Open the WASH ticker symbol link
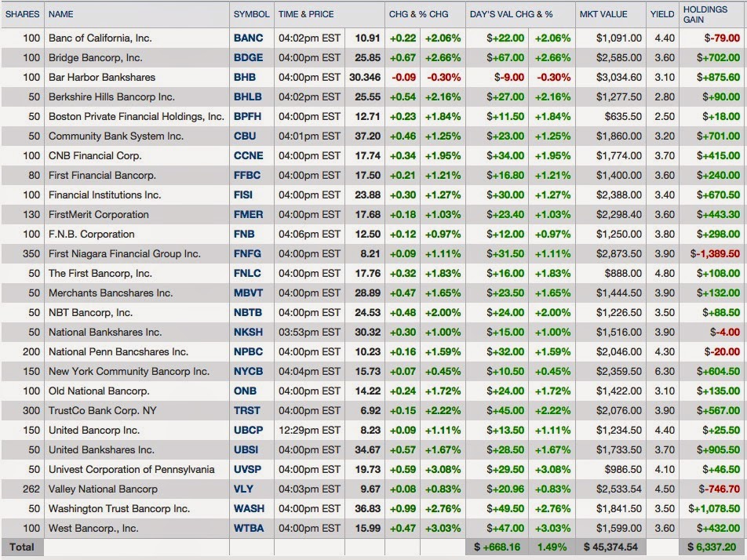The width and height of the screenshot is (747, 560). coord(249,508)
